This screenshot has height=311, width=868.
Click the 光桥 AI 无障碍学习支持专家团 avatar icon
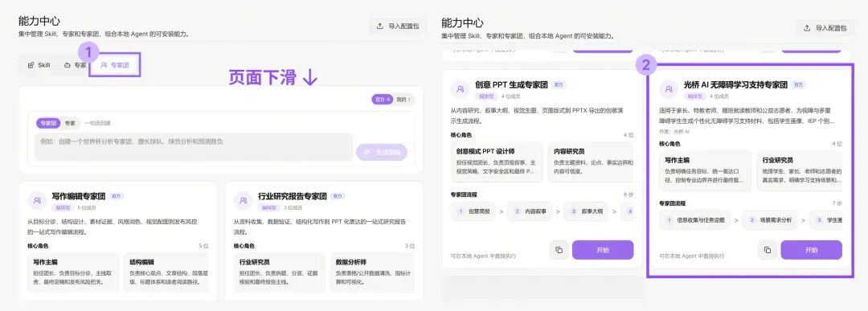coord(669,89)
